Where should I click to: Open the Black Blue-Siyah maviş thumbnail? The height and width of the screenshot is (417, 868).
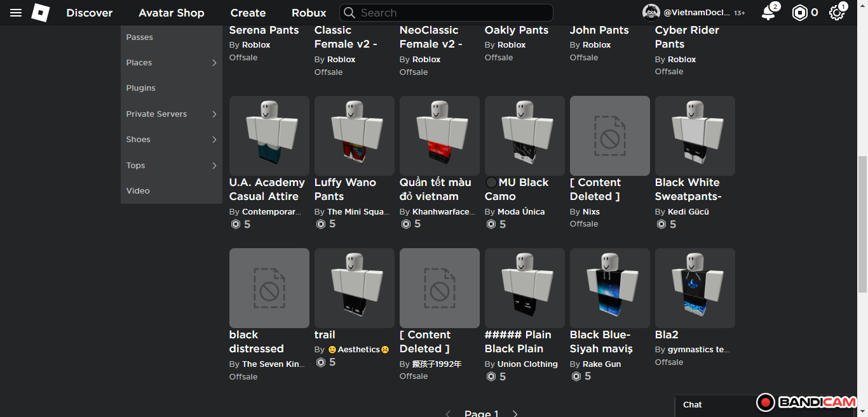609,288
